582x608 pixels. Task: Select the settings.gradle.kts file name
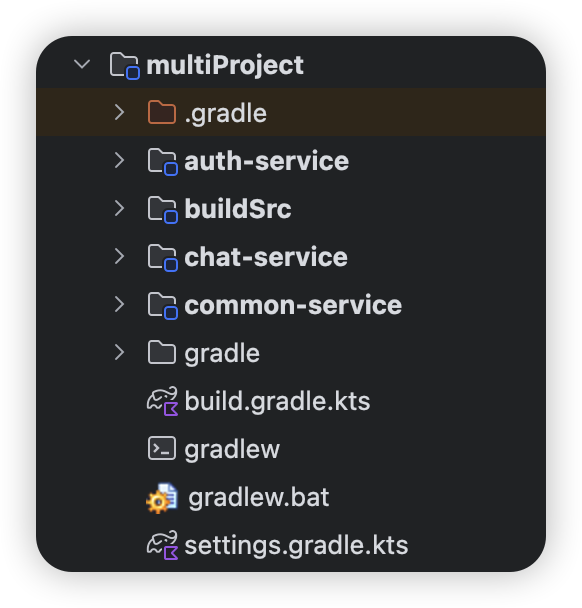pyautogui.click(x=296, y=545)
